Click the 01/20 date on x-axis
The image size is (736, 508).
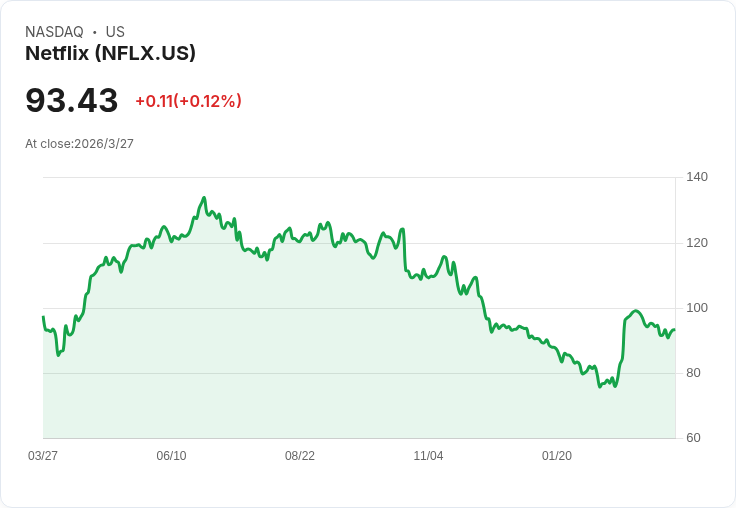point(557,456)
